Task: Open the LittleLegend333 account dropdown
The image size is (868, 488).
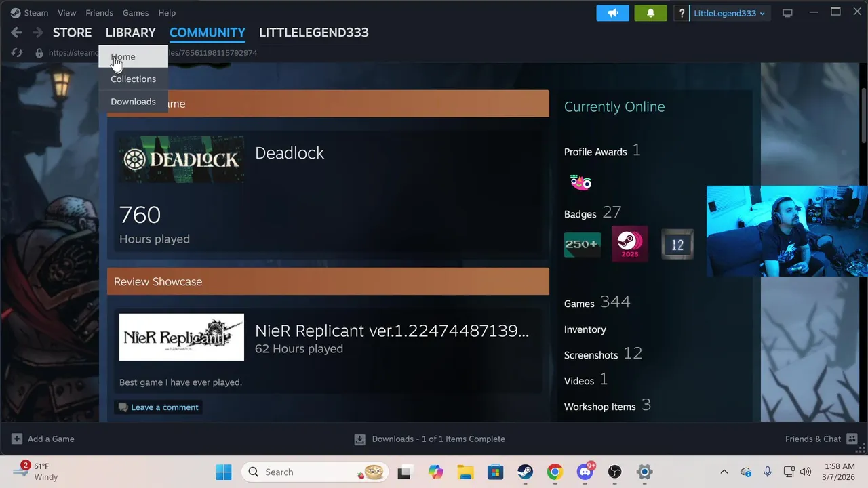Action: coord(730,13)
